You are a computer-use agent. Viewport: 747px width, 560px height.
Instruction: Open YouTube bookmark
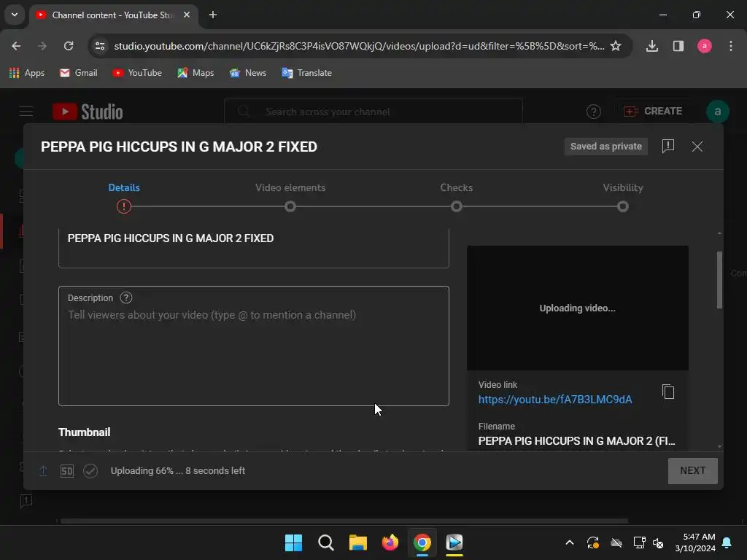pos(137,73)
